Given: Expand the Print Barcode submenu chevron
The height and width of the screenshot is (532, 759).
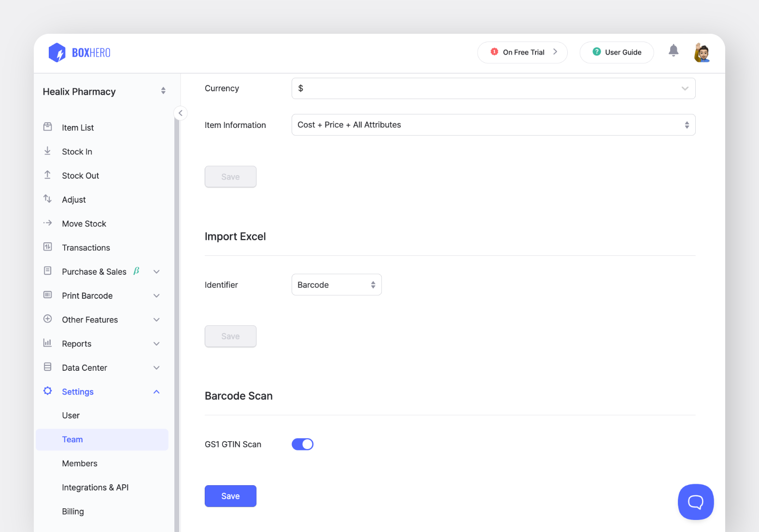Looking at the screenshot, I should tap(156, 296).
